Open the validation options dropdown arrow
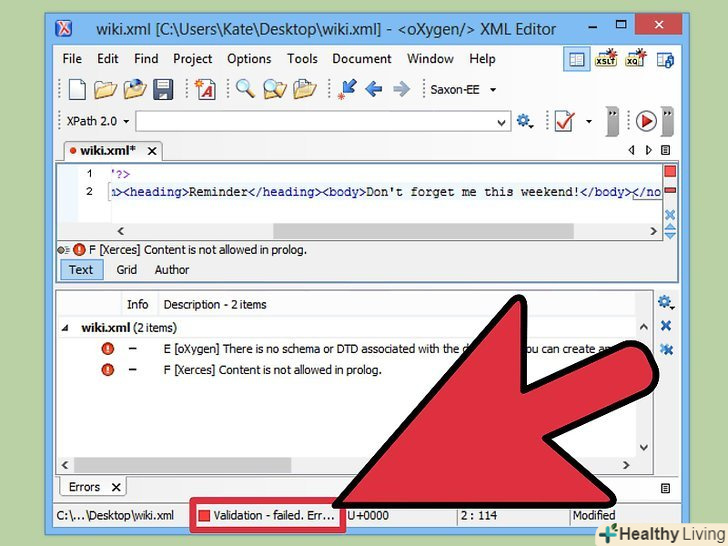The width and height of the screenshot is (728, 546). pos(589,122)
